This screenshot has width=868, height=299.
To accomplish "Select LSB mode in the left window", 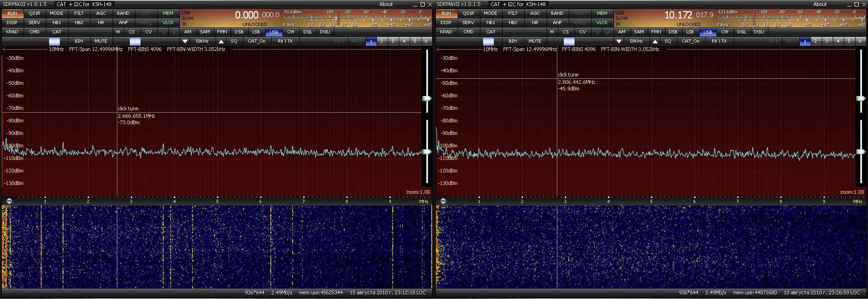I will click(256, 32).
